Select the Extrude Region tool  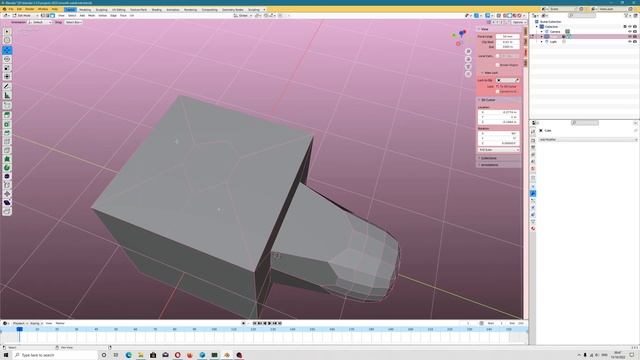tap(7, 115)
